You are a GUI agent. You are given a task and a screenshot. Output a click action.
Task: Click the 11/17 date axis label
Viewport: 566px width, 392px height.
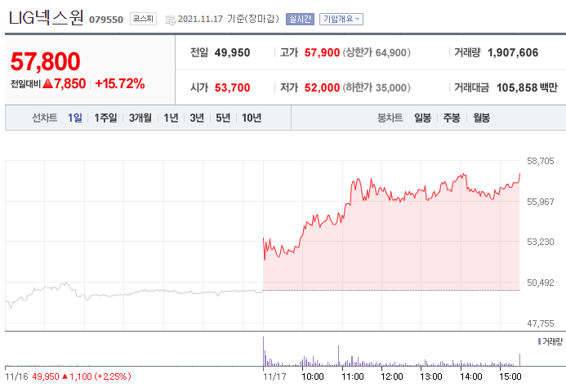(274, 376)
